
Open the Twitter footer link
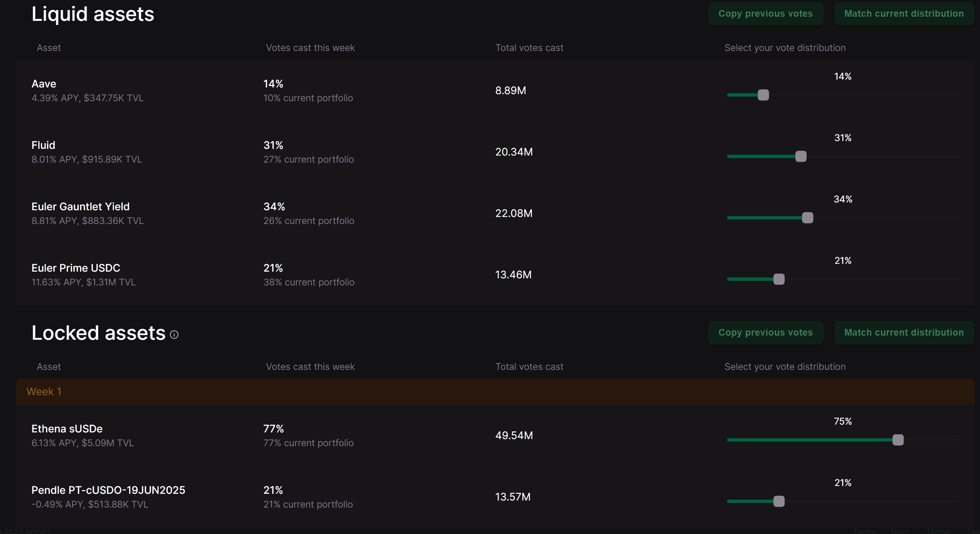(x=938, y=531)
